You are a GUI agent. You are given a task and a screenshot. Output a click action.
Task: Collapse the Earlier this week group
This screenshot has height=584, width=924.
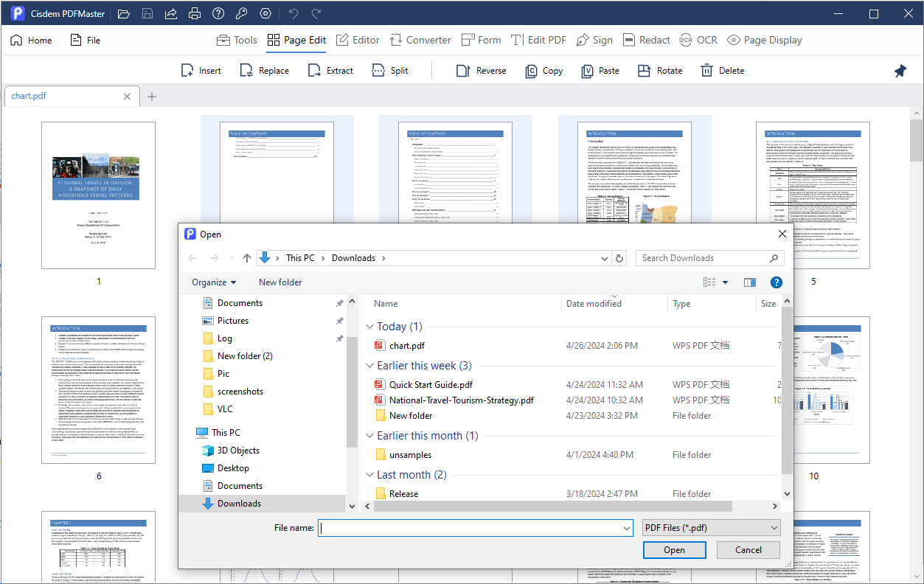click(x=370, y=366)
